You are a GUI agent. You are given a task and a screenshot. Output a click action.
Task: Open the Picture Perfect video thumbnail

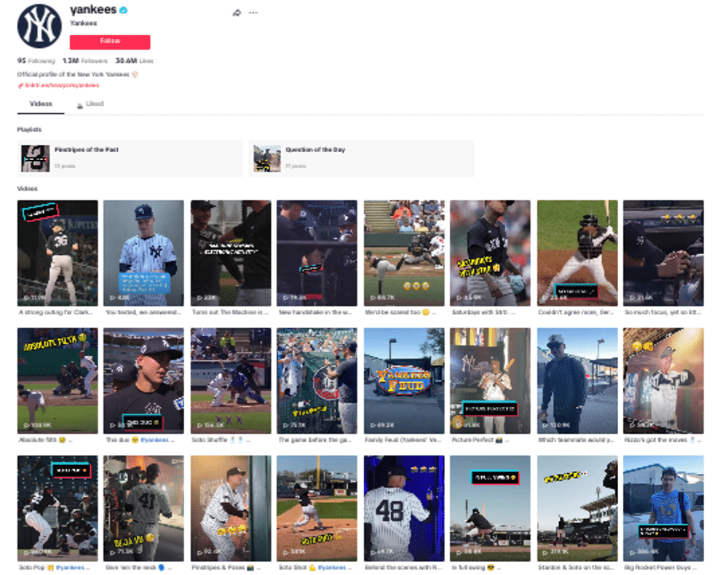tap(490, 381)
